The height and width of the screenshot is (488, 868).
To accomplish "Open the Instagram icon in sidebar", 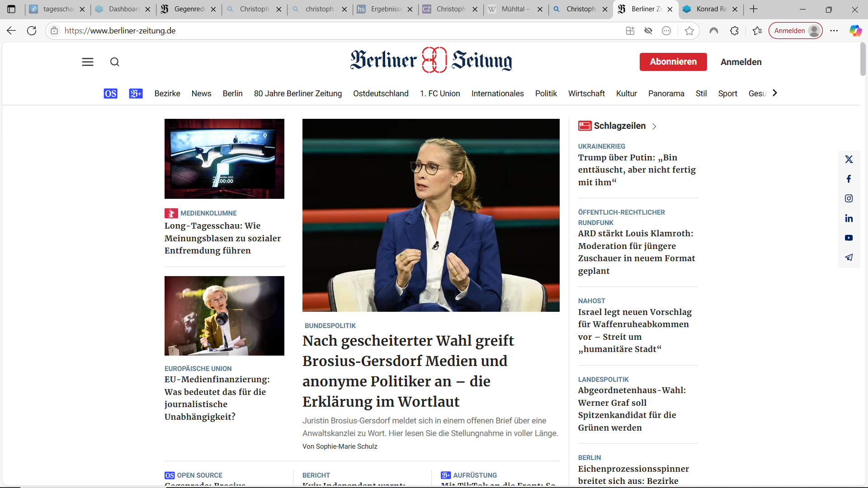I will click(x=849, y=198).
